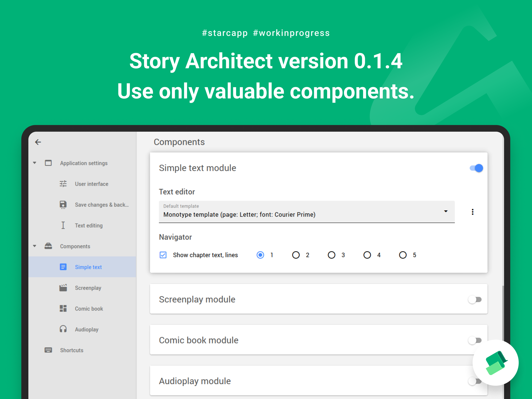Click the Text editing cursor icon
Viewport: 532px width, 399px height.
tap(63, 225)
